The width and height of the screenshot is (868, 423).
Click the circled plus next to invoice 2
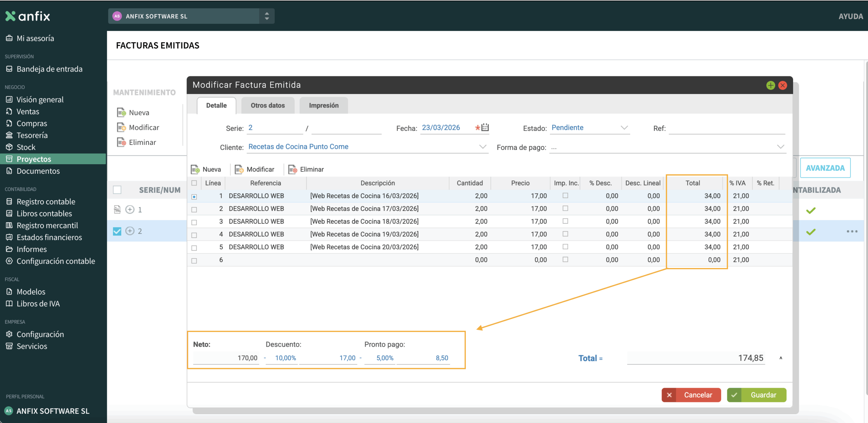click(x=130, y=231)
